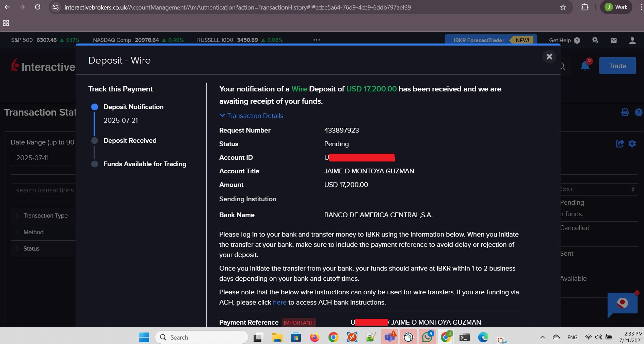The image size is (644, 344).
Task: Print the Transaction Status page
Action: pos(625,112)
